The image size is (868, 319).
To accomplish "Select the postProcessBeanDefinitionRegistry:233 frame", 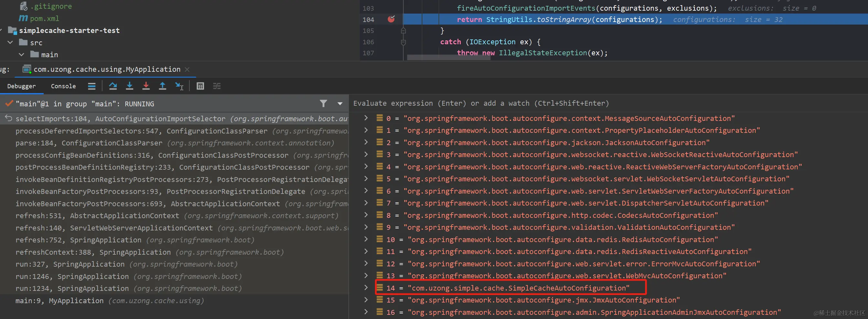I will tap(174, 167).
